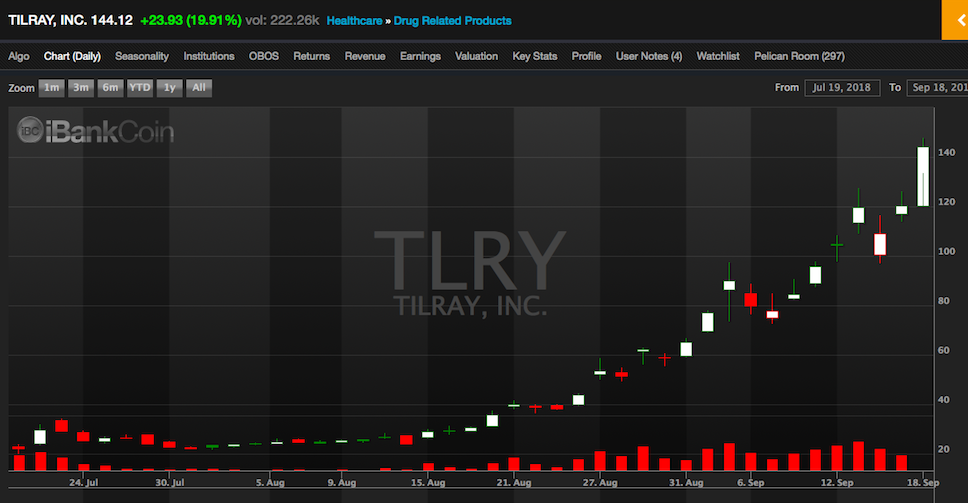
Task: Select the YTD zoom button
Action: [140, 88]
